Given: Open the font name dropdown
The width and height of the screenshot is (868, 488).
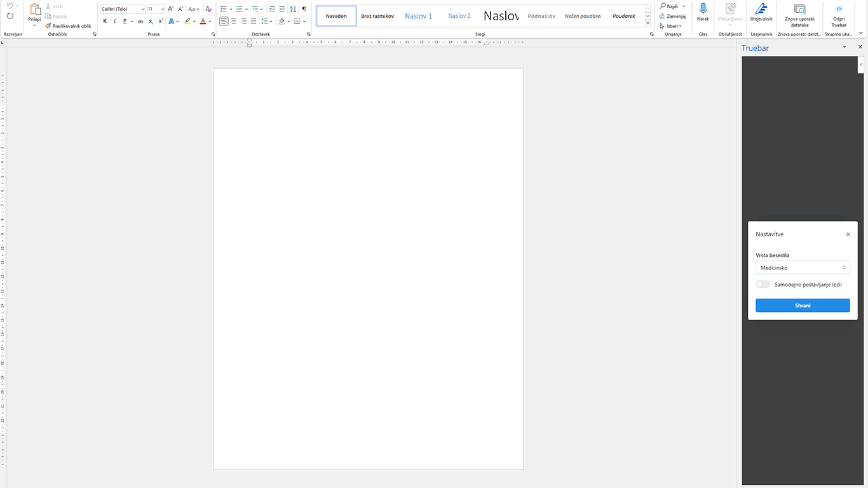Looking at the screenshot, I should [143, 9].
